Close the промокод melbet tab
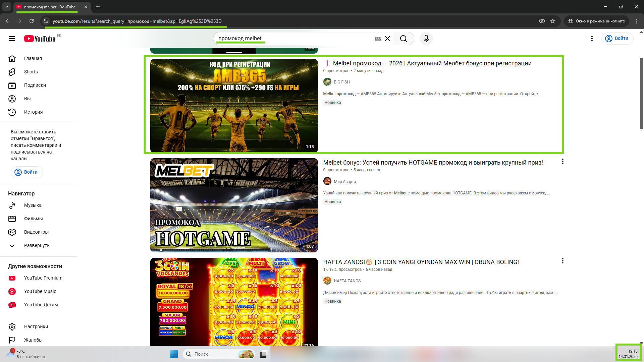 (86, 7)
